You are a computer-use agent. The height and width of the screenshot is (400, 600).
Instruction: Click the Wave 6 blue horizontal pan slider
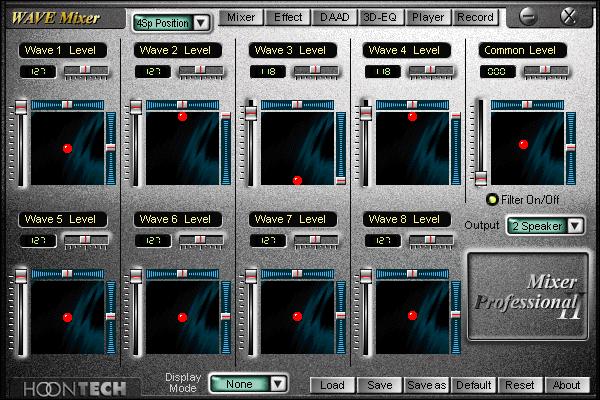183,274
